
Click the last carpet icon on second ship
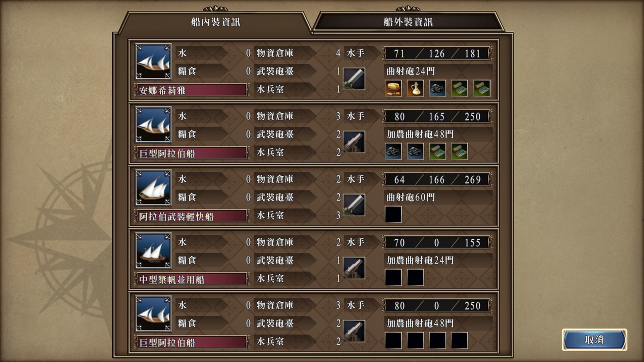[460, 152]
